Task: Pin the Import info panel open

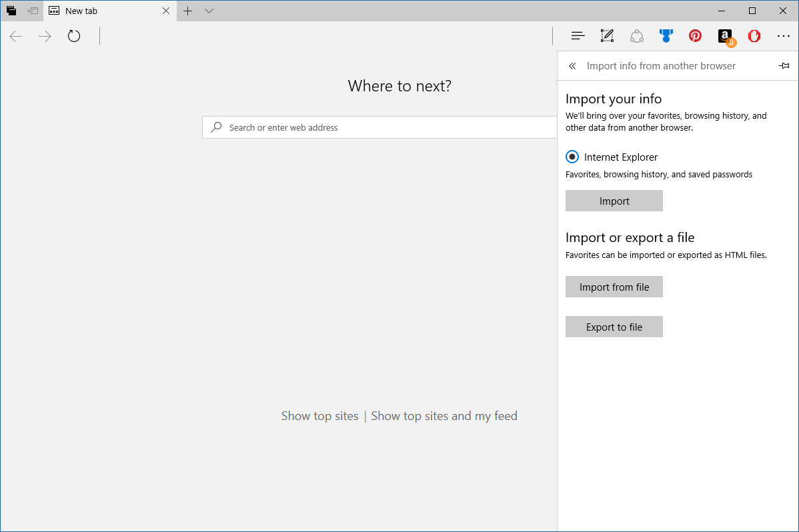Action: point(784,65)
